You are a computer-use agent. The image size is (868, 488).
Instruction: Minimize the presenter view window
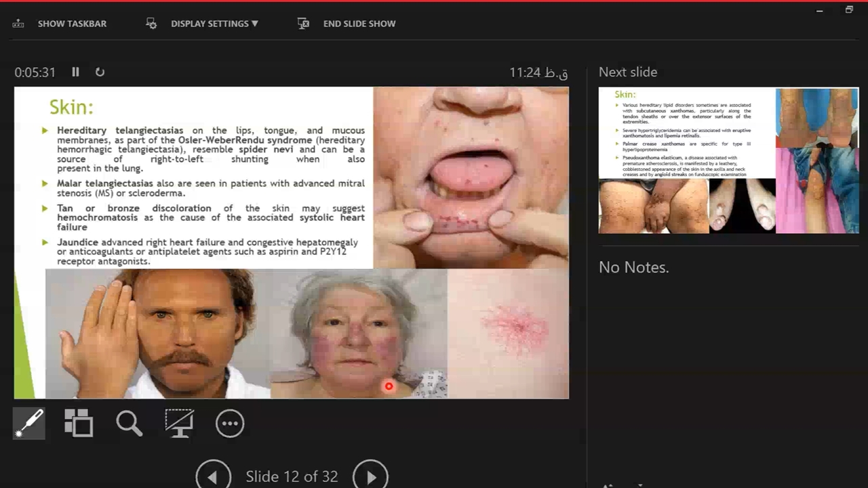tap(819, 10)
